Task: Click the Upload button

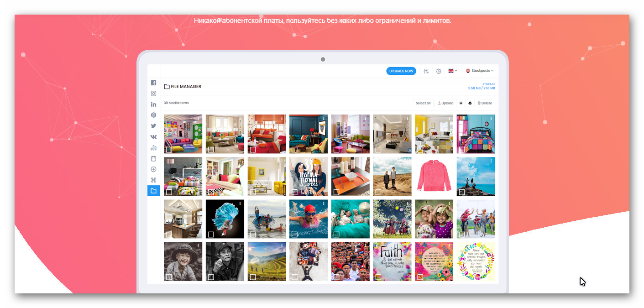Action: pyautogui.click(x=445, y=103)
